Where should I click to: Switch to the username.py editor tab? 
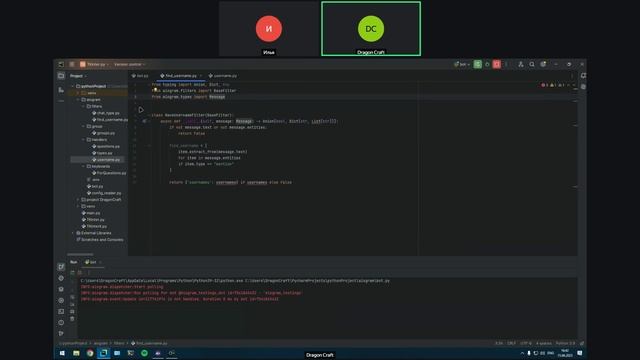coord(223,76)
